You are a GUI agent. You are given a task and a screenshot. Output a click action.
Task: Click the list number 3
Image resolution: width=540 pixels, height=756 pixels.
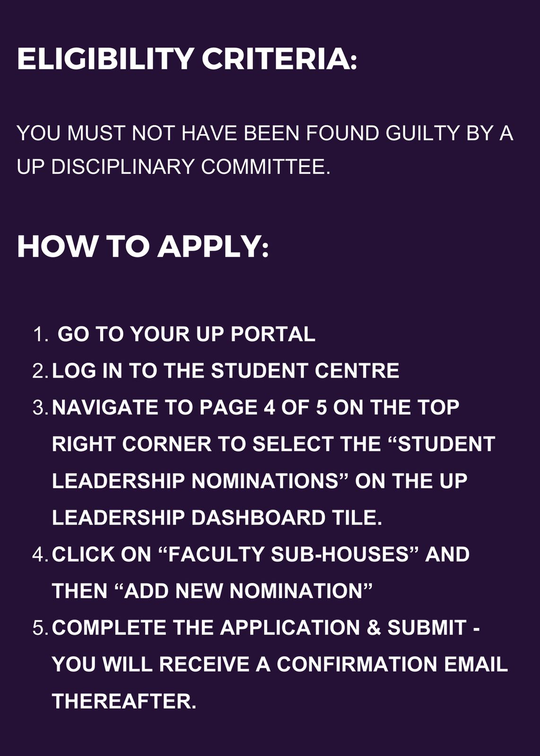(x=41, y=408)
